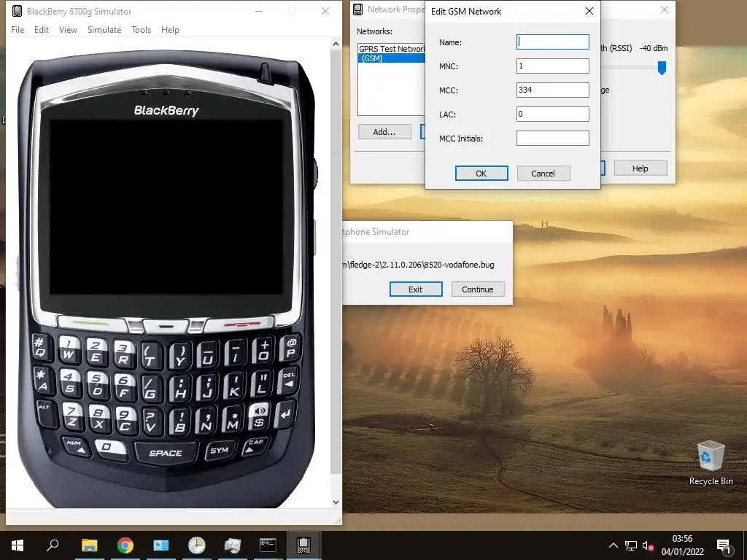Open the Help menu
747x560 pixels.
pos(170,29)
